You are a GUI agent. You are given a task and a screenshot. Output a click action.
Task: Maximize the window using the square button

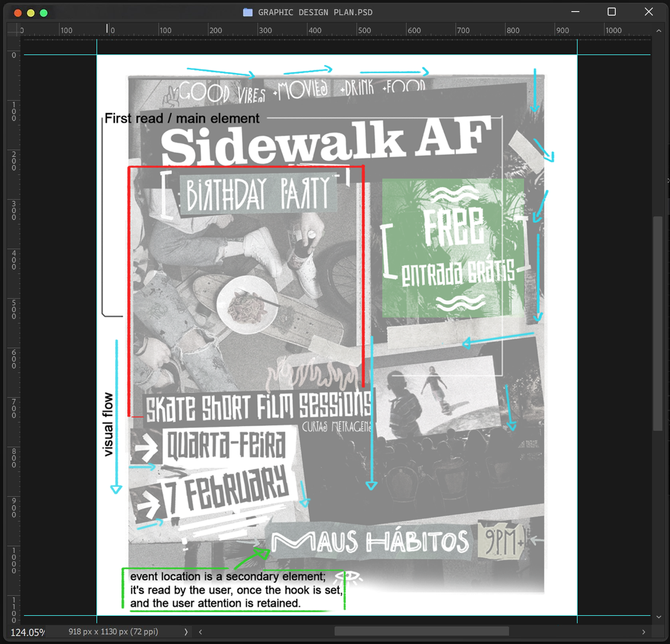click(x=612, y=12)
